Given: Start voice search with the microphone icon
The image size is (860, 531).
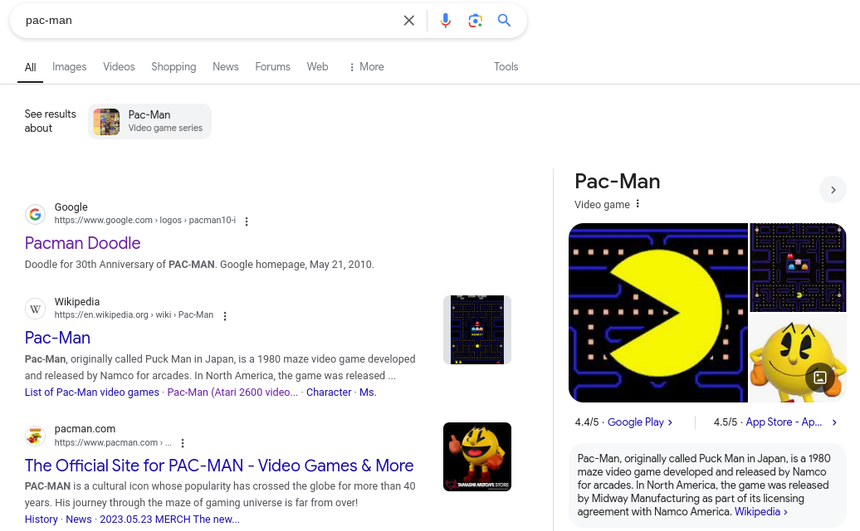Looking at the screenshot, I should coord(445,21).
